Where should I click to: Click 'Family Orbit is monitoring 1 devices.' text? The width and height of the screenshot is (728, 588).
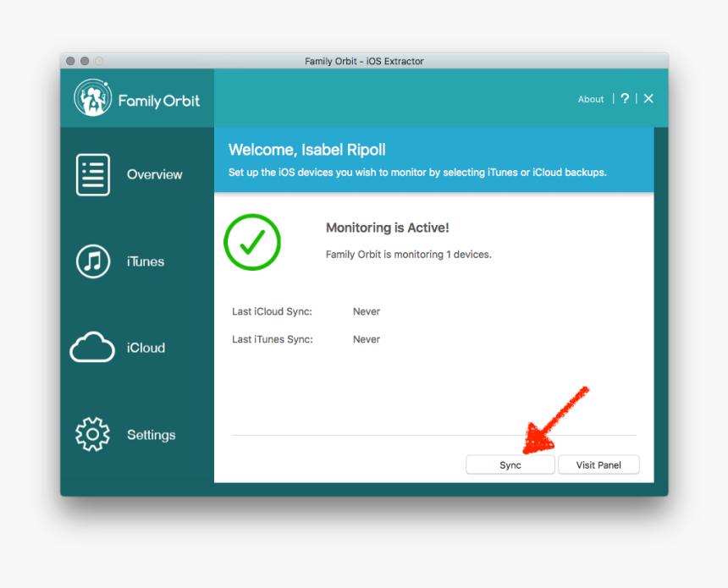coord(409,255)
